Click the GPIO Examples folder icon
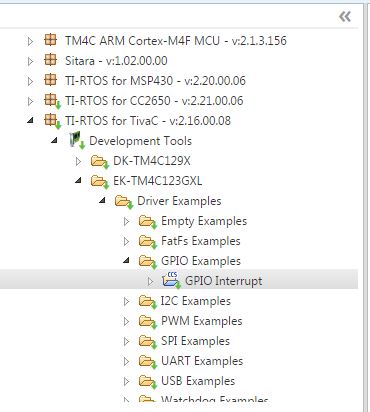Viewport: 370px width, 412px height. 148,262
